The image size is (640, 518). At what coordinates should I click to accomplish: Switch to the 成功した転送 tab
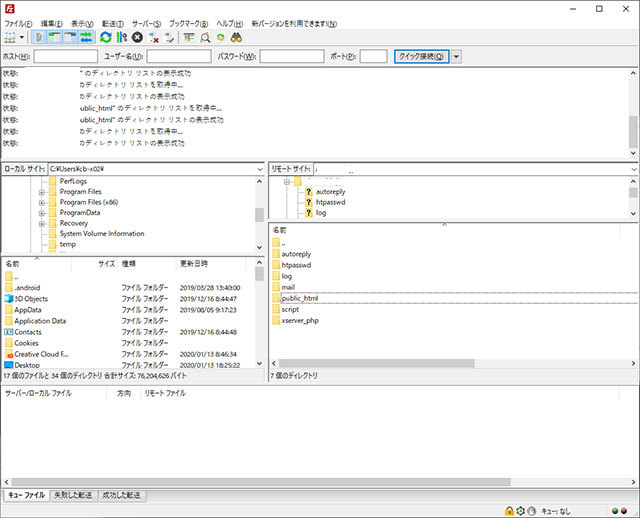122,495
